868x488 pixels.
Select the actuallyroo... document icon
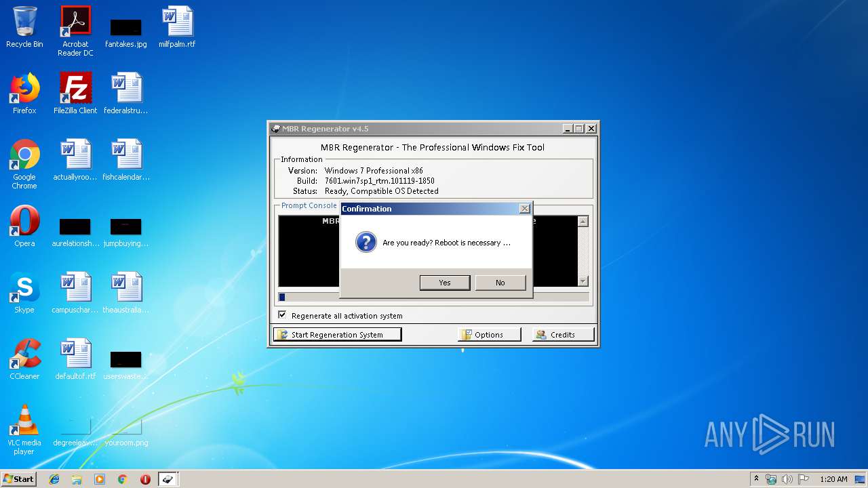[75, 160]
